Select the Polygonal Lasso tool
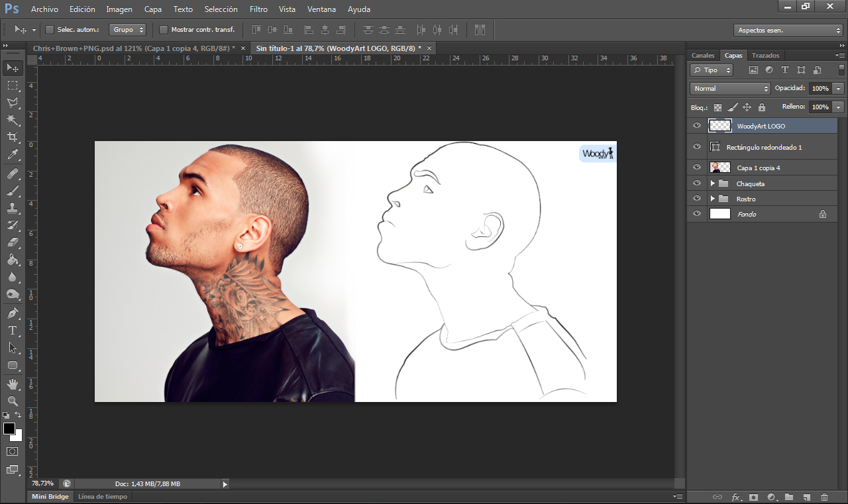The height and width of the screenshot is (504, 848). click(x=13, y=103)
